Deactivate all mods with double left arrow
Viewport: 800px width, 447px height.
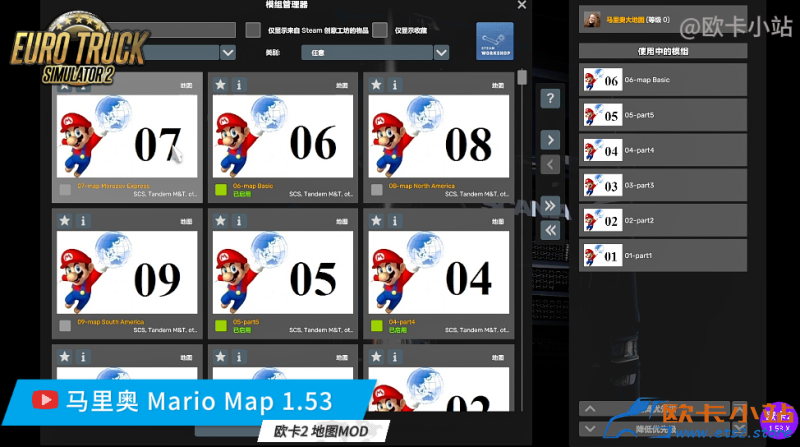(x=550, y=231)
